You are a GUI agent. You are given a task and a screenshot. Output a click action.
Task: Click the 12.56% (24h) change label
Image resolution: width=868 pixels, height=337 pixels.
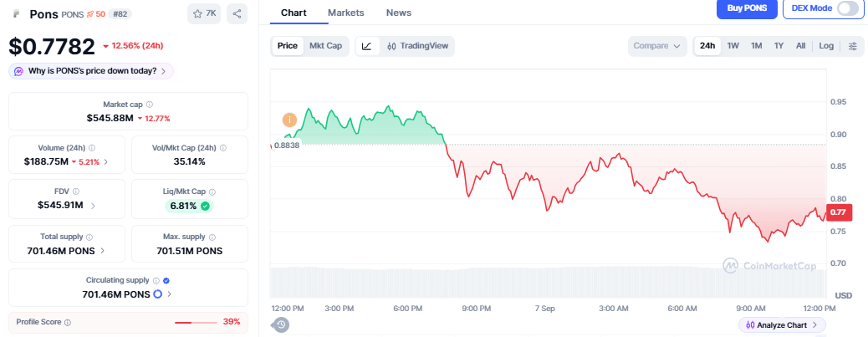[x=138, y=46]
